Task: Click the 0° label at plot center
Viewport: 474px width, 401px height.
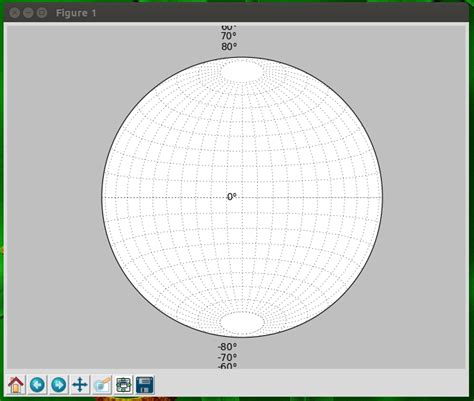Action: 232,197
